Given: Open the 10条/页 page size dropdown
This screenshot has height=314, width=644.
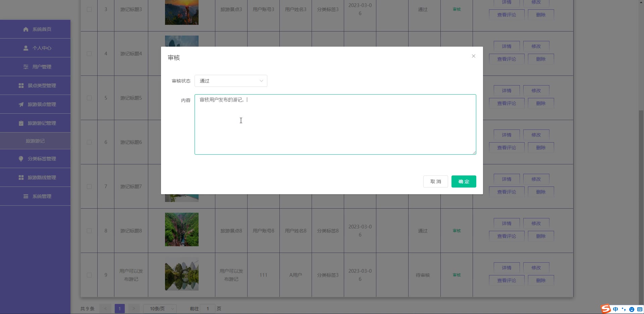Looking at the screenshot, I should pyautogui.click(x=160, y=309).
